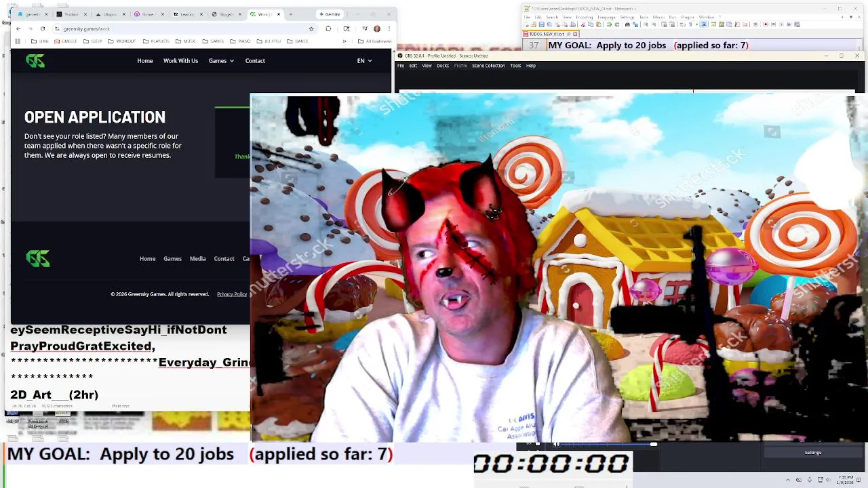The height and width of the screenshot is (488, 868).
Task: Open OBS Docks menu
Action: click(443, 66)
